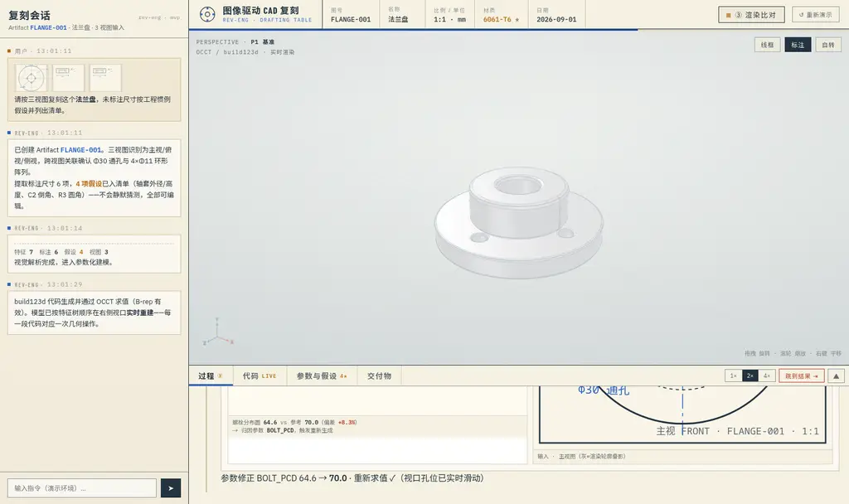The height and width of the screenshot is (504, 849).
Task: Click the 3D flange model in the viewport
Action: (519, 222)
